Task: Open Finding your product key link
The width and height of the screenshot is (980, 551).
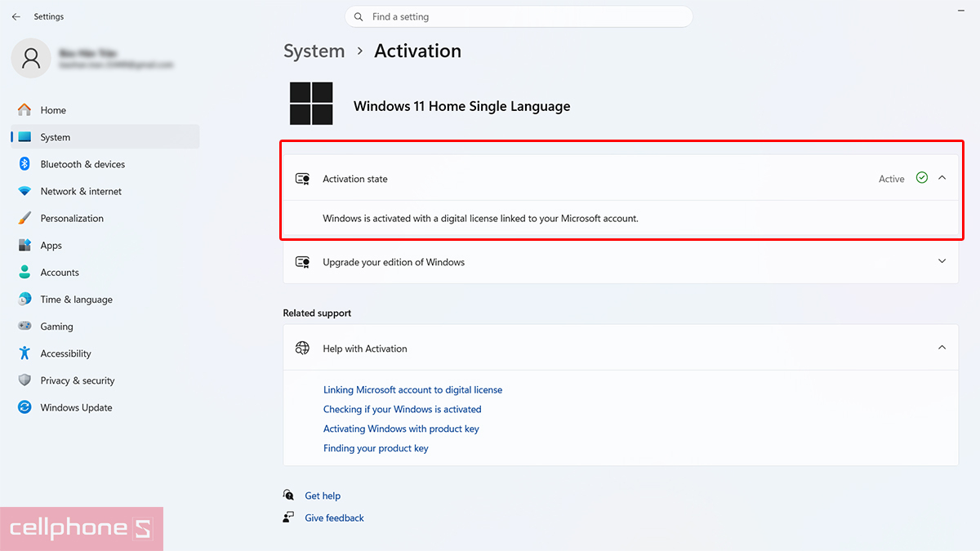Action: [x=376, y=448]
